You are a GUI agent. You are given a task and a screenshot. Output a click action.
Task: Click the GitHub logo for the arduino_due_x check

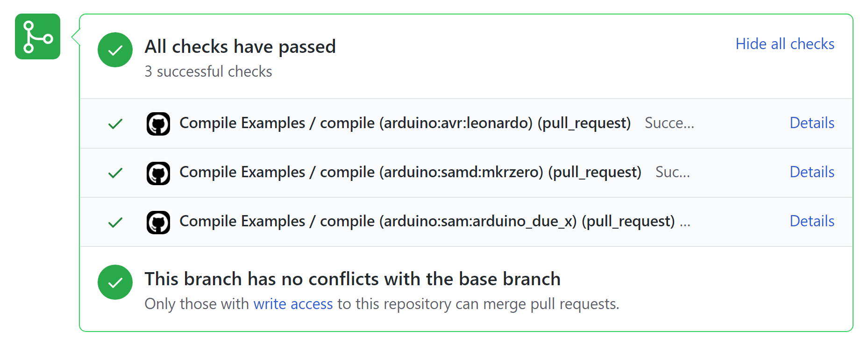(x=158, y=222)
